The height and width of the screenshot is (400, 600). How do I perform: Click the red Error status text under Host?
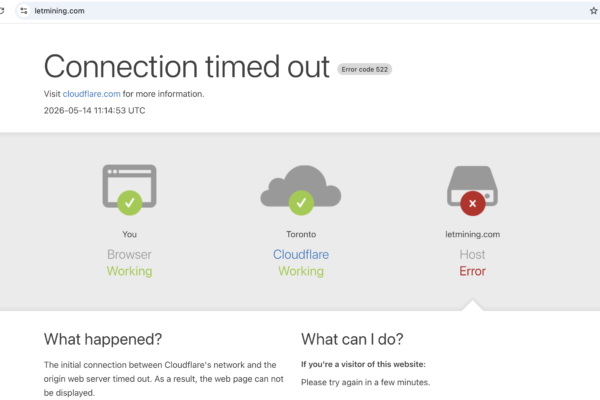click(473, 271)
